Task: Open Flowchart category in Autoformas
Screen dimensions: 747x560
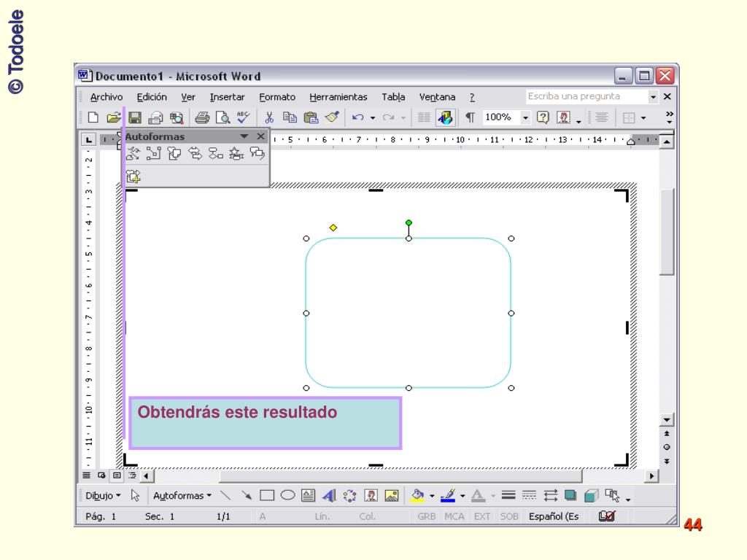Action: (215, 153)
